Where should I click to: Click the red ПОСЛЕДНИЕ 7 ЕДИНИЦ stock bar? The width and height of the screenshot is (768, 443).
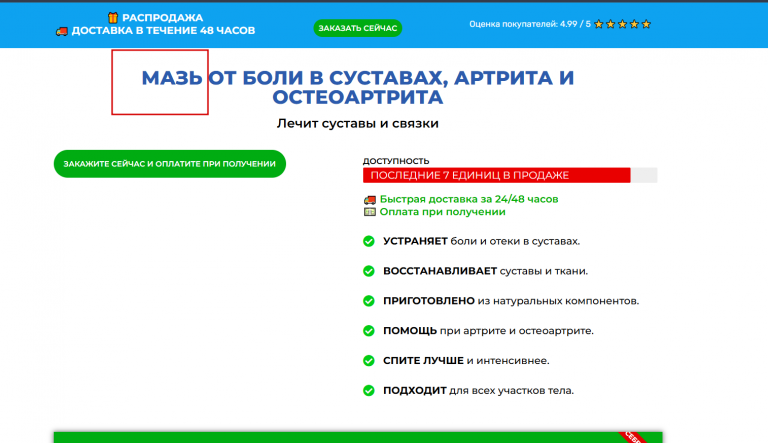point(497,175)
